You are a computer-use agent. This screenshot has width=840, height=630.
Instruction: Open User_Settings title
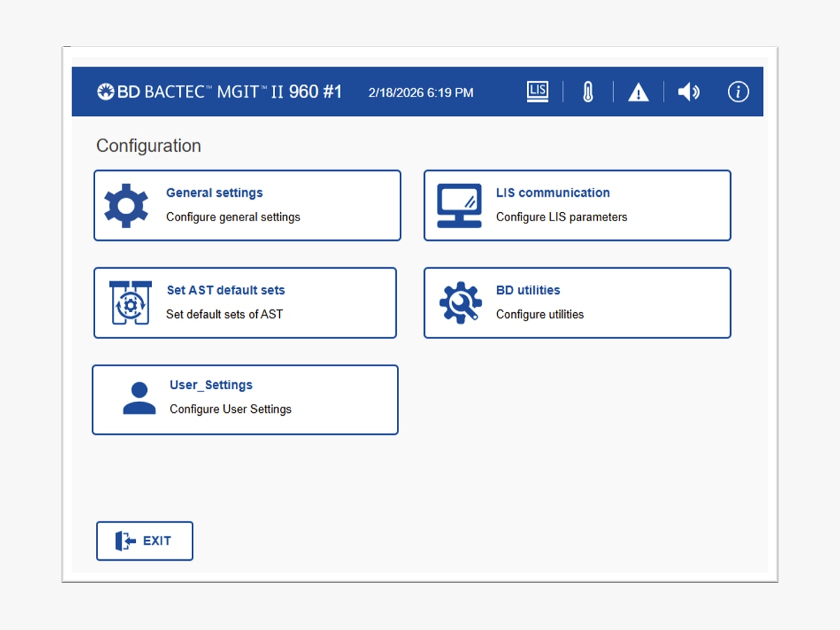tap(211, 385)
